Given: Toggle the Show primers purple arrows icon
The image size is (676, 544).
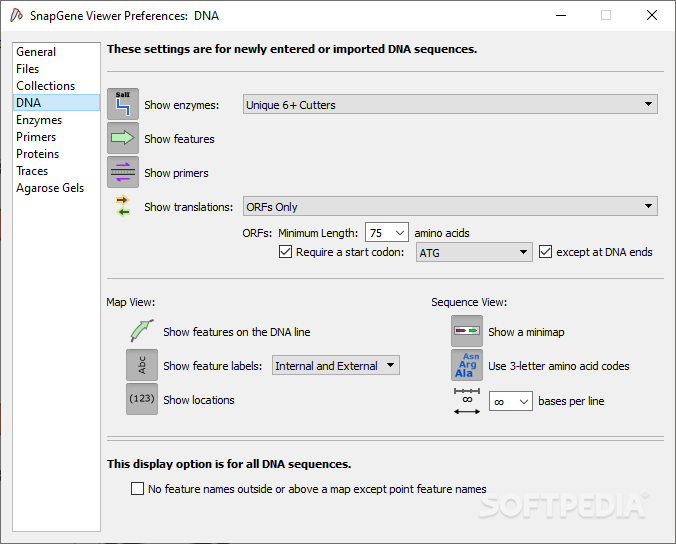Looking at the screenshot, I should 123,172.
